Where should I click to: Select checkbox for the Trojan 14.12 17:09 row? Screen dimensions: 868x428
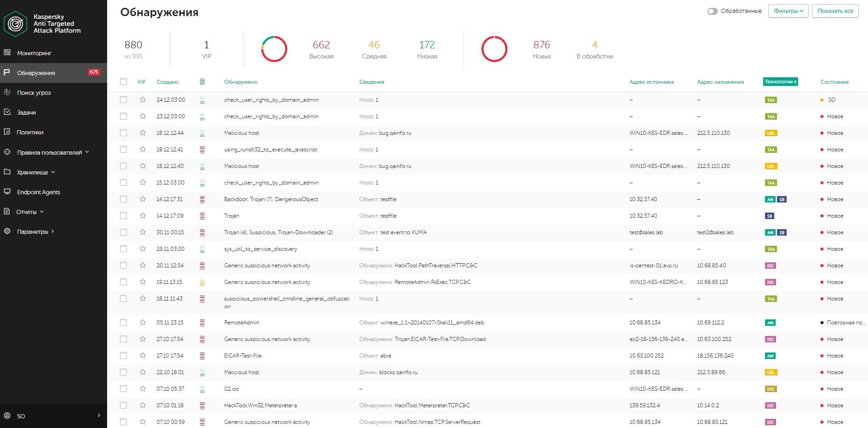point(123,216)
